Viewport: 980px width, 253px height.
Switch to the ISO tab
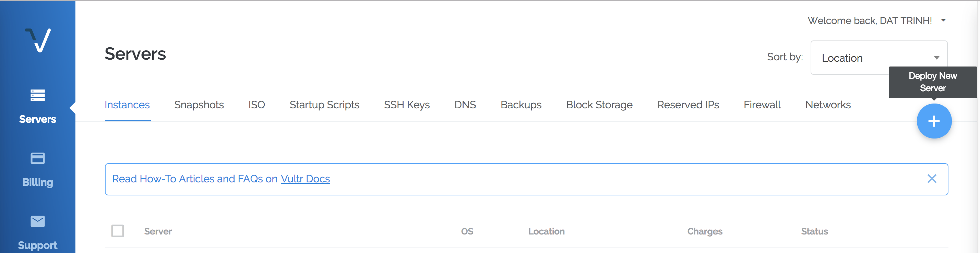tap(257, 105)
